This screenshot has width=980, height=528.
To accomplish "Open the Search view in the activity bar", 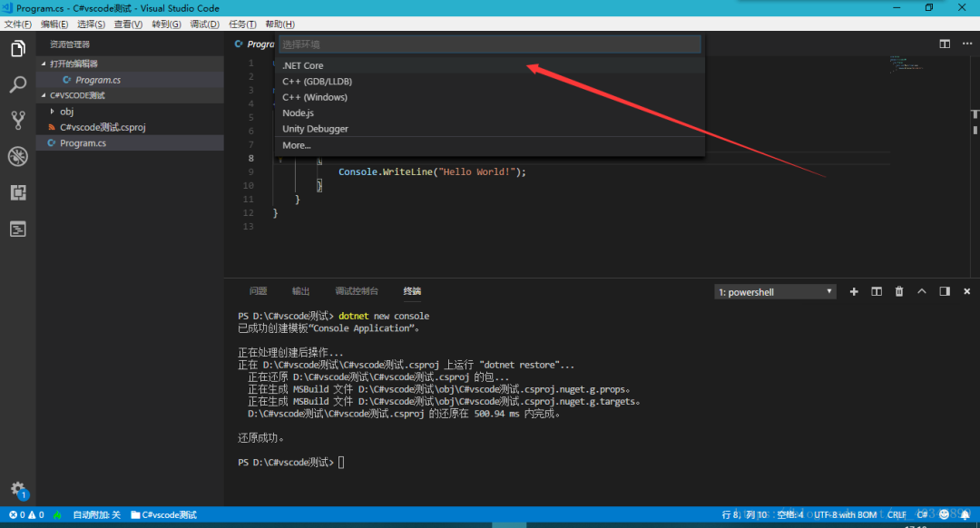I will (17, 85).
